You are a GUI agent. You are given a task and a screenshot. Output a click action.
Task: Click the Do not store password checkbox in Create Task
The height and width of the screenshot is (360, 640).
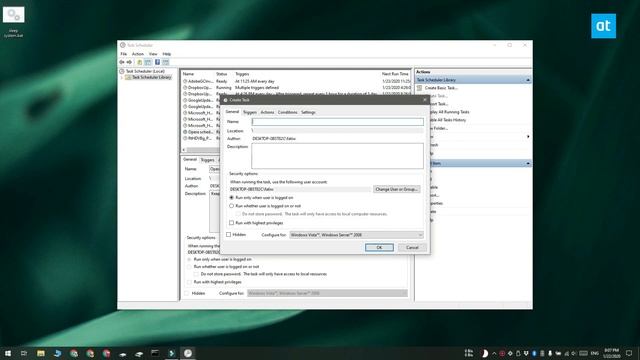[x=238, y=214]
